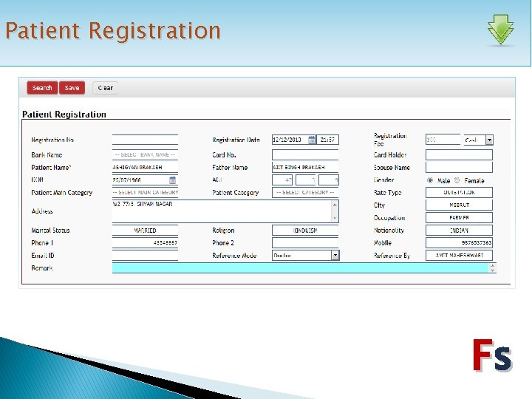Open the Reference Mode Doctor dropdown

tap(305, 255)
